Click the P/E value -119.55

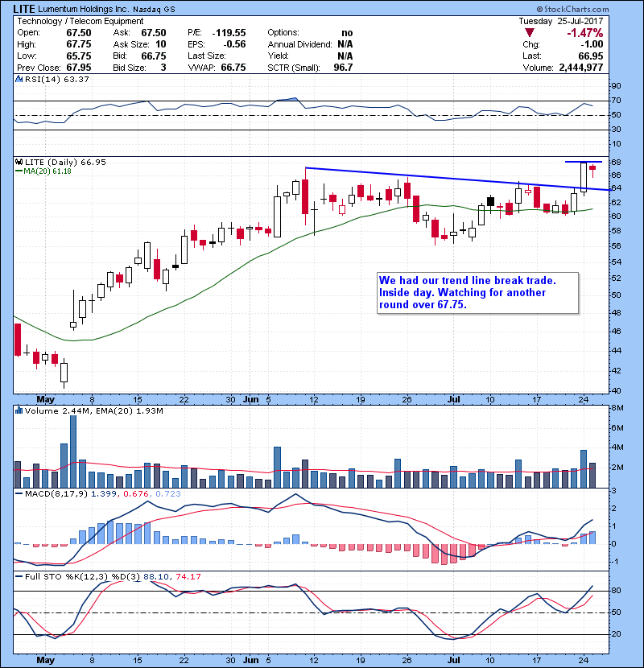pyautogui.click(x=229, y=33)
